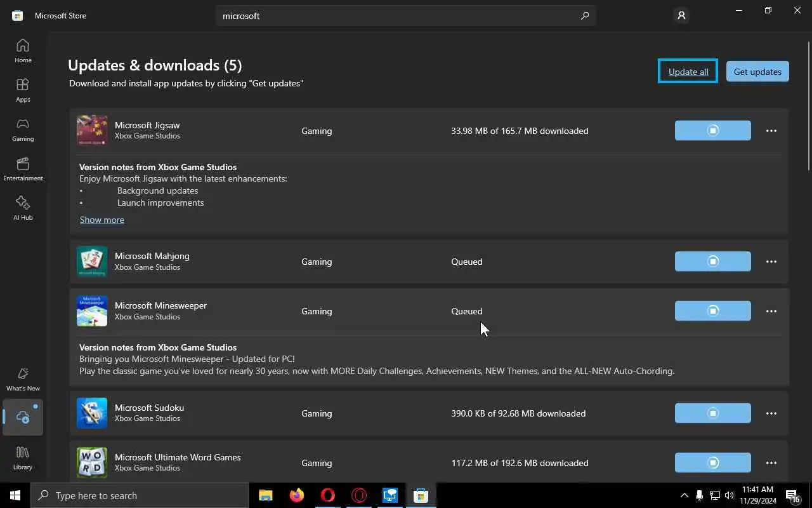Image resolution: width=812 pixels, height=508 pixels.
Task: Click the Microsoft Minesweeper app icon
Action: click(x=92, y=311)
